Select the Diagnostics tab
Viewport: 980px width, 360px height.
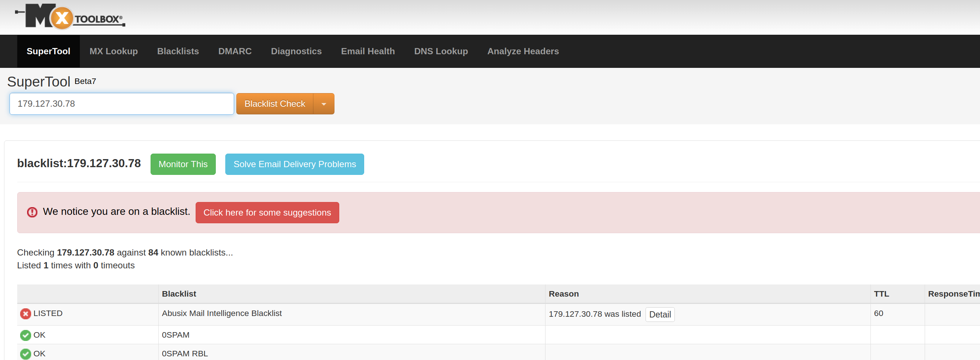296,51
